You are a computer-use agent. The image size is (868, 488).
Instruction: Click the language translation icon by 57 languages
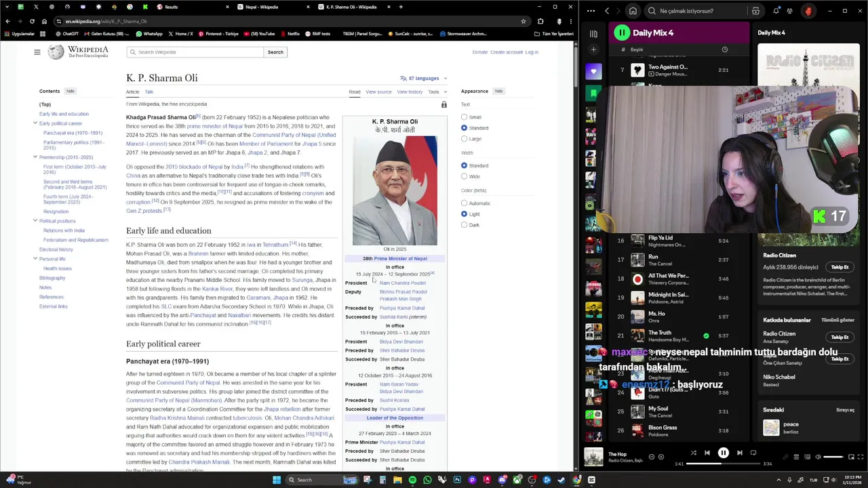tap(403, 79)
